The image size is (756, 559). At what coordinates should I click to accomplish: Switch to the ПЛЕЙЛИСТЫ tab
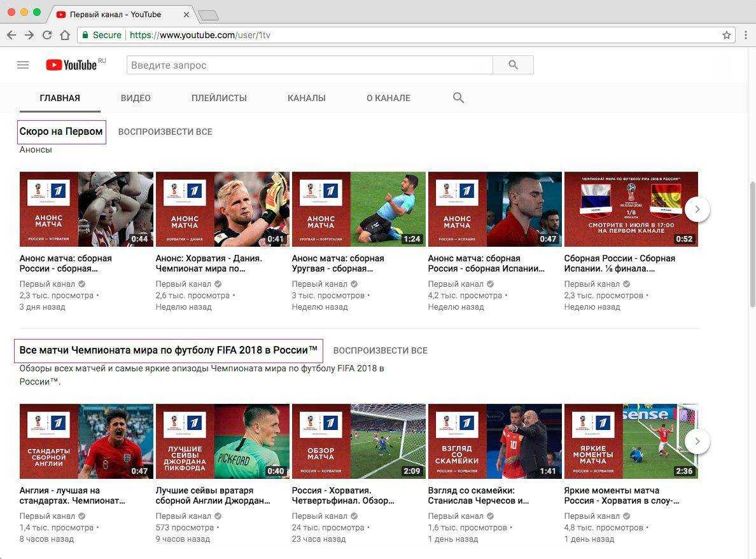tap(219, 98)
